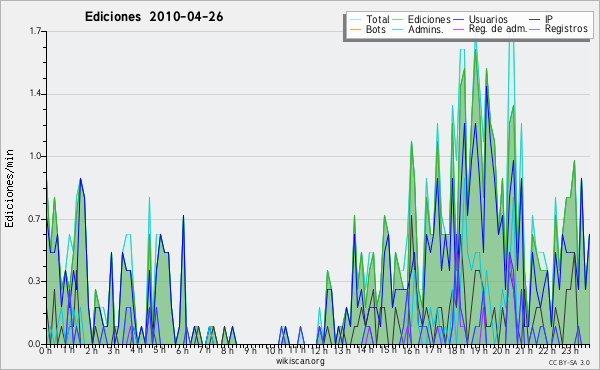Click the Total legend color line
This screenshot has width=600, height=370.
355,20
